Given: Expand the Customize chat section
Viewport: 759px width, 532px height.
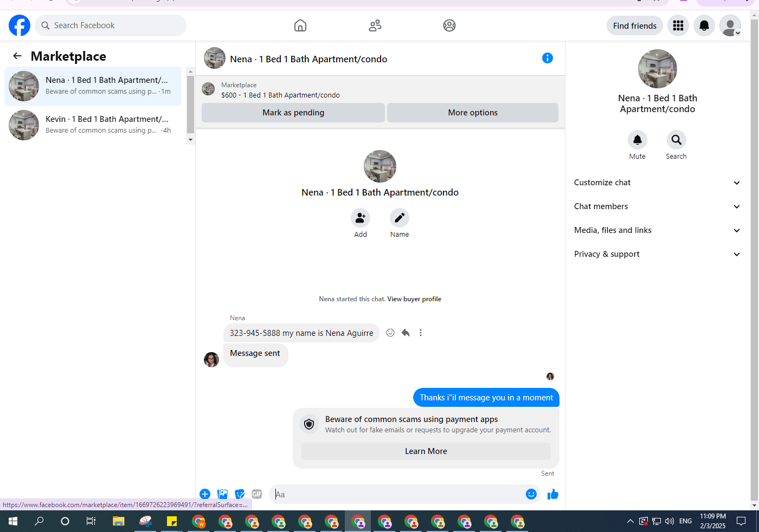Looking at the screenshot, I should [657, 183].
